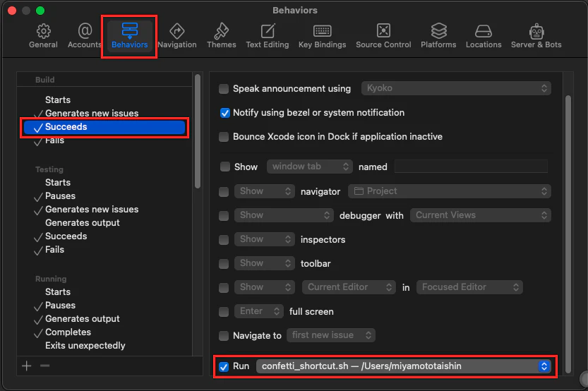588x391 pixels.
Task: Enable Bounce Xcode icon in Dock
Action: (224, 137)
